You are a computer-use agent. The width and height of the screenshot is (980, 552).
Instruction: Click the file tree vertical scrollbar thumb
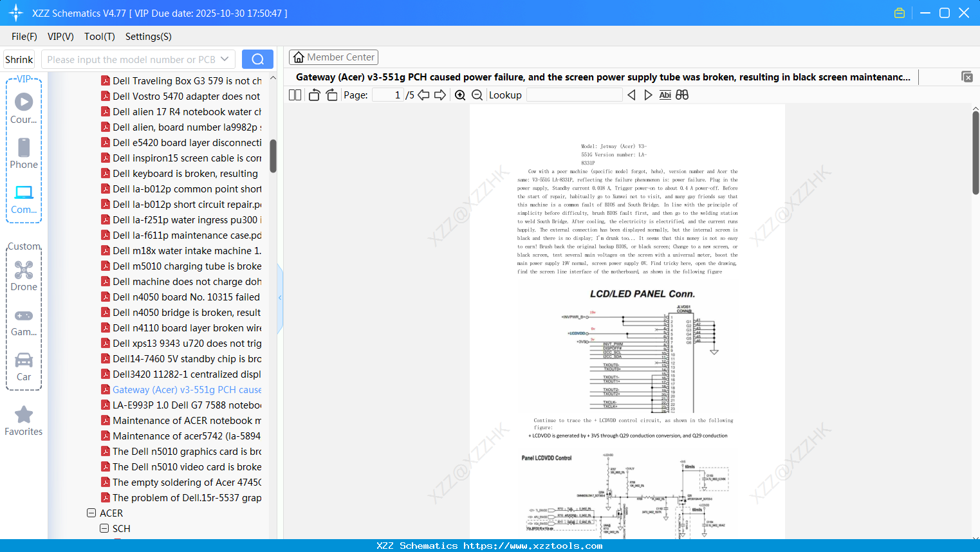[x=273, y=156]
